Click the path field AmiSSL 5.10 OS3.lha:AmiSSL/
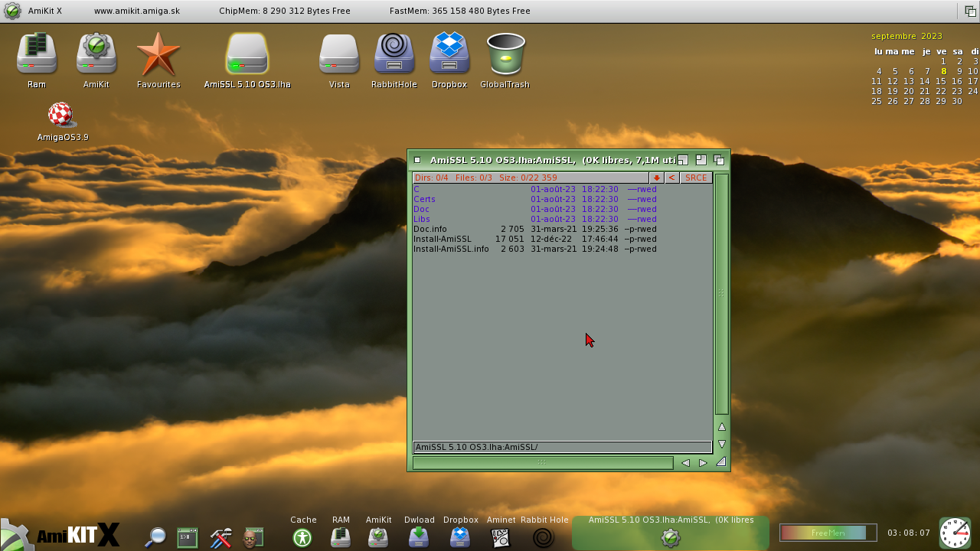The width and height of the screenshot is (980, 551). 563,447
